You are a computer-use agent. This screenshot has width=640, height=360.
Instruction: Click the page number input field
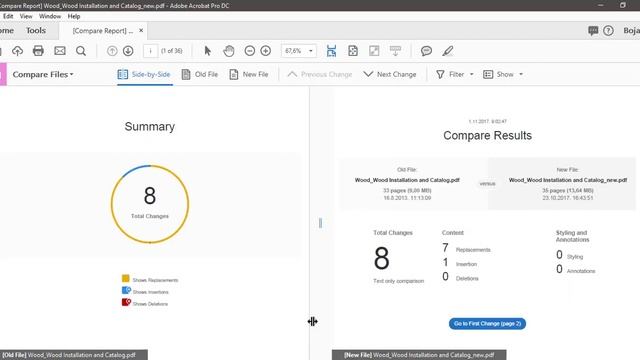pos(150,51)
